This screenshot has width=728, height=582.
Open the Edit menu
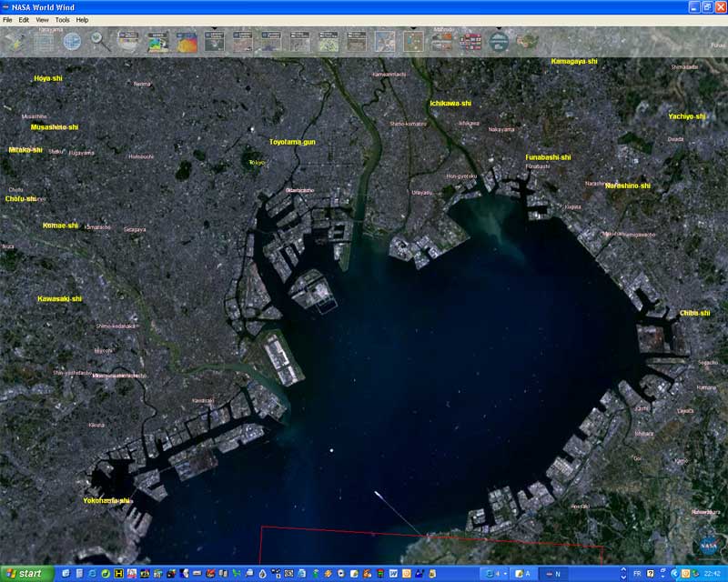click(24, 19)
